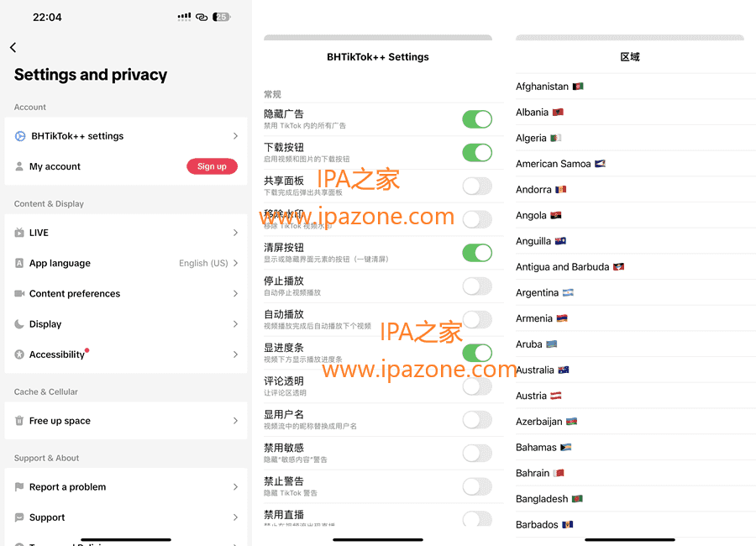Disable the 隐藏广告 hide ads toggle

tap(477, 119)
